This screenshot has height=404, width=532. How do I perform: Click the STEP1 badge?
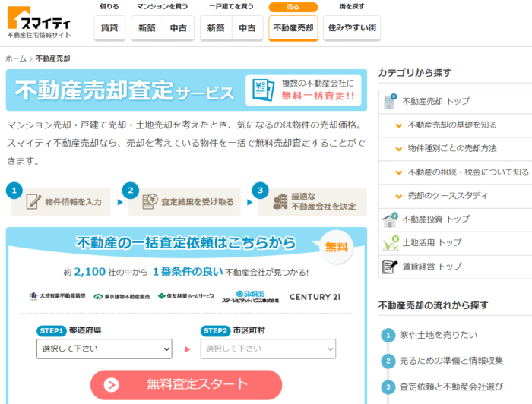click(52, 331)
